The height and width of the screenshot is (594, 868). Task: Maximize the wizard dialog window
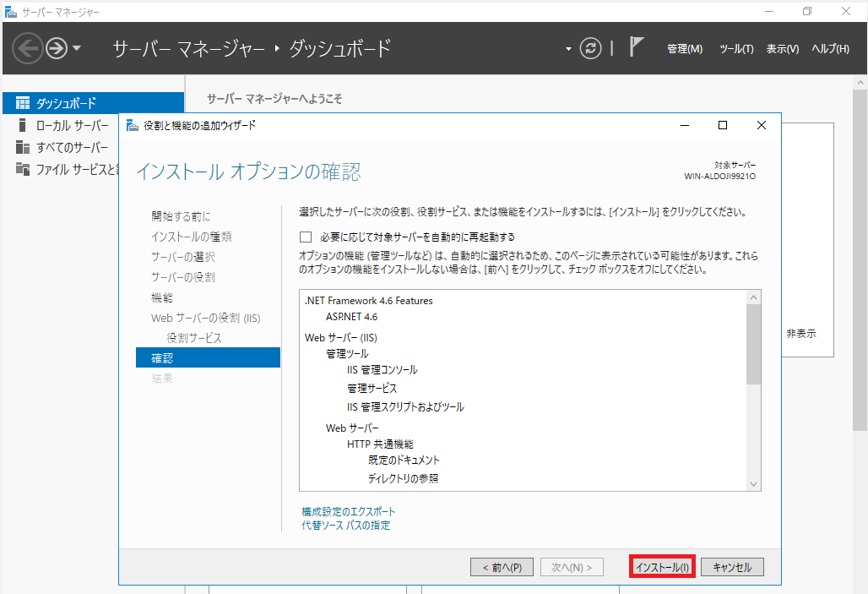pos(723,125)
